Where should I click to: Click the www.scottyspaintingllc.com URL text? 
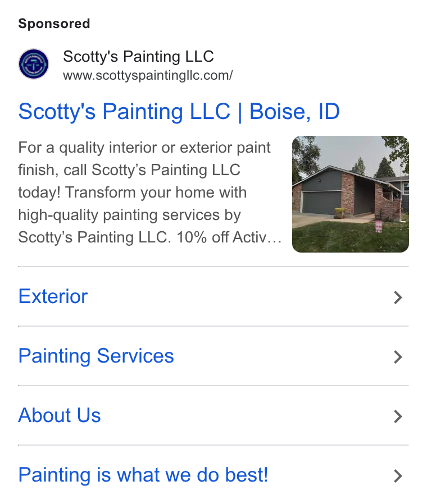pos(148,76)
